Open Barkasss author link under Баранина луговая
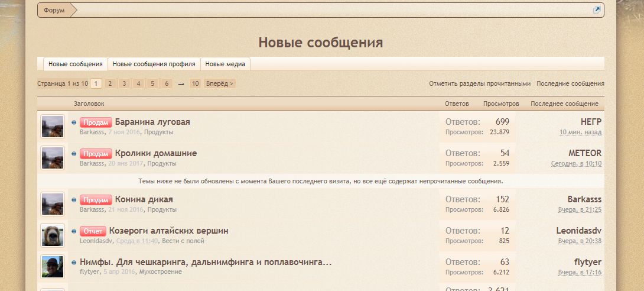 (x=92, y=132)
